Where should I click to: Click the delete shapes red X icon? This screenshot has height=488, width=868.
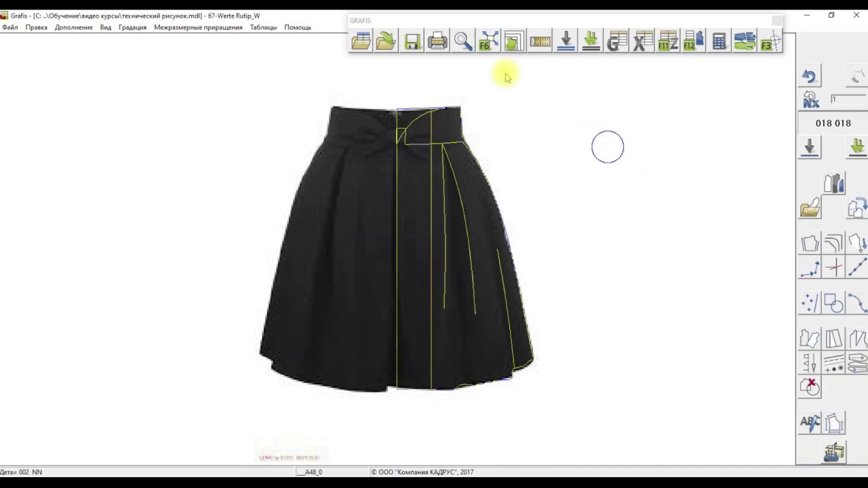(x=810, y=387)
